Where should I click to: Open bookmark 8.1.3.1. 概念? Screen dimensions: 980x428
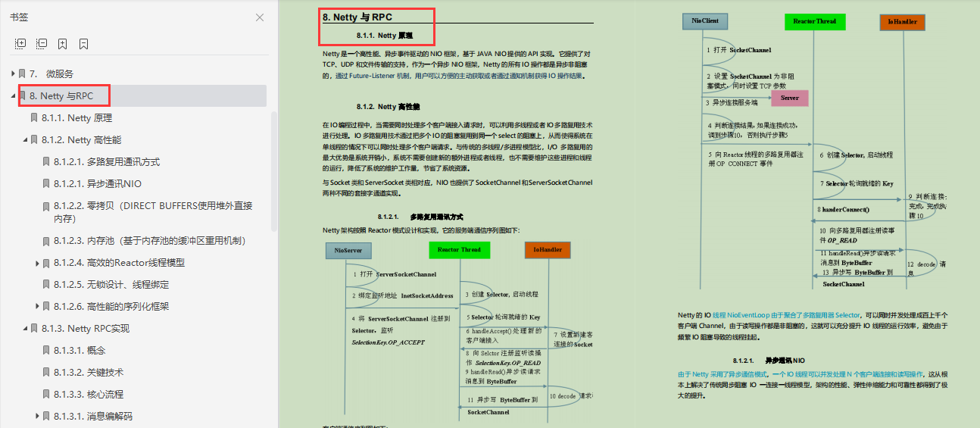80,351
